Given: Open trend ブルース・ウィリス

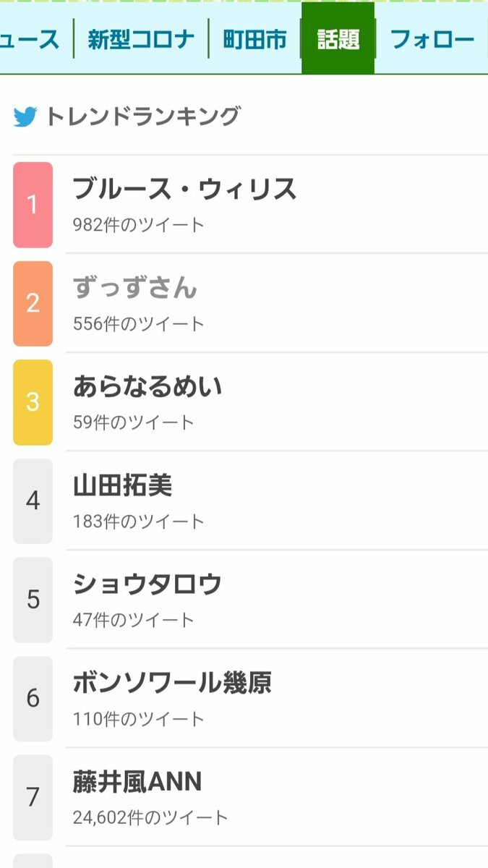Looking at the screenshot, I should coord(184,190).
